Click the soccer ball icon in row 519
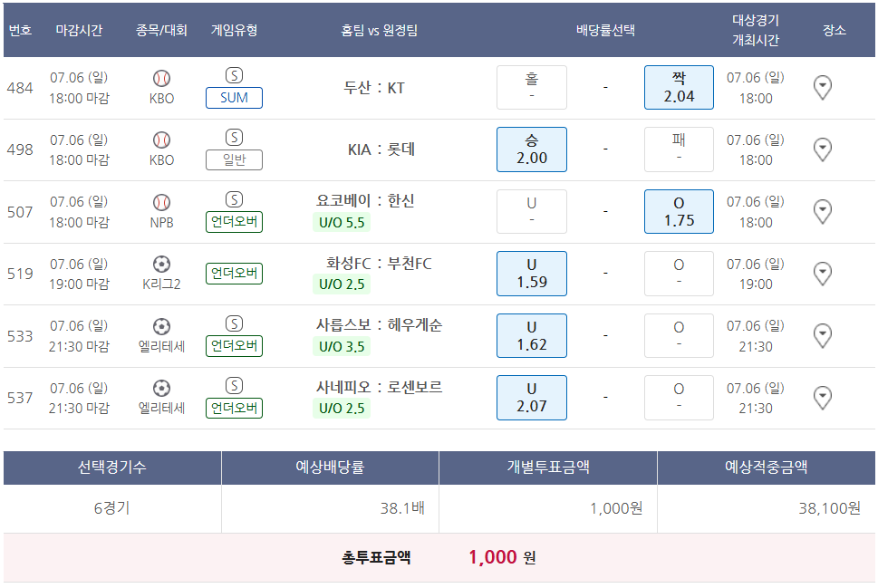 point(161,265)
